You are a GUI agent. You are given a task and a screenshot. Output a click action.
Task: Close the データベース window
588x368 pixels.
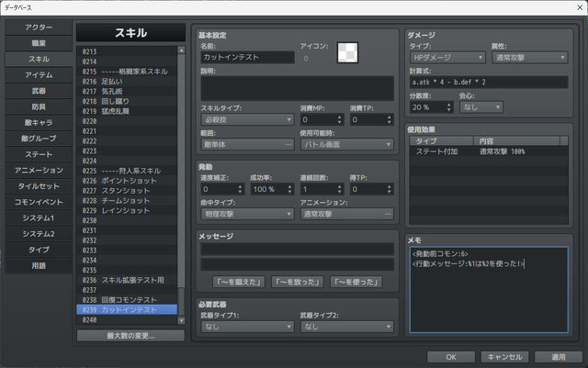coord(580,7)
